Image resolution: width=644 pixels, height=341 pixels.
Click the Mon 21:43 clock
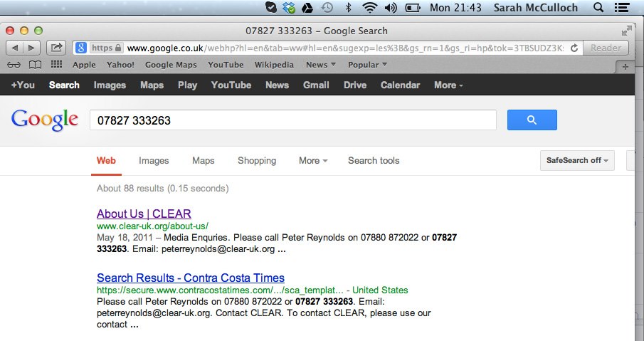455,7
